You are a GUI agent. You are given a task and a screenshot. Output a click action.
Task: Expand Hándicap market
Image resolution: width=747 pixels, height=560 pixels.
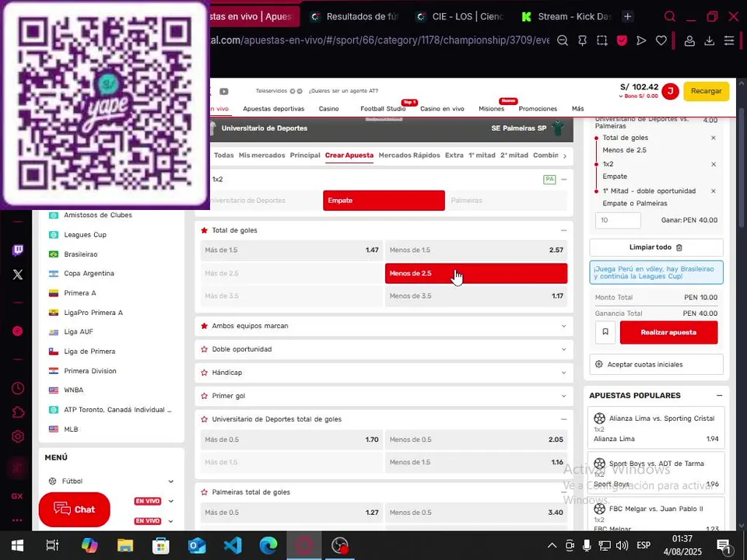pos(563,373)
